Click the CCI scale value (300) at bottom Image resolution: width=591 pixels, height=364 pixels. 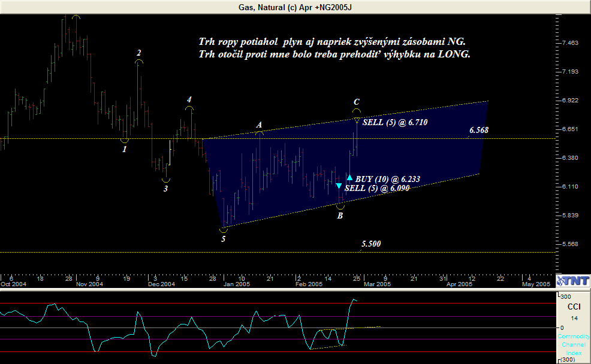click(568, 360)
